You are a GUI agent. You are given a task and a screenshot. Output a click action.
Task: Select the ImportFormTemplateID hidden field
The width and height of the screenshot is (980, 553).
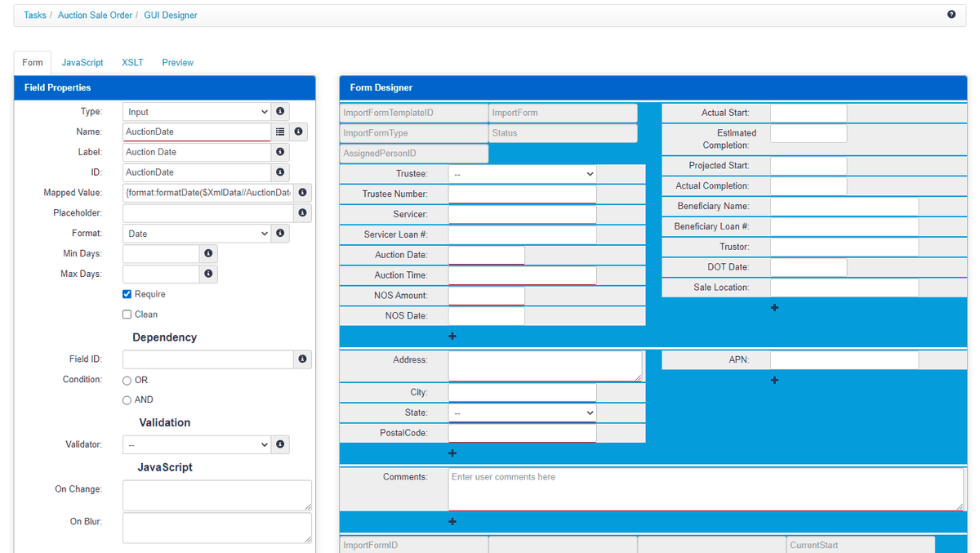[414, 113]
